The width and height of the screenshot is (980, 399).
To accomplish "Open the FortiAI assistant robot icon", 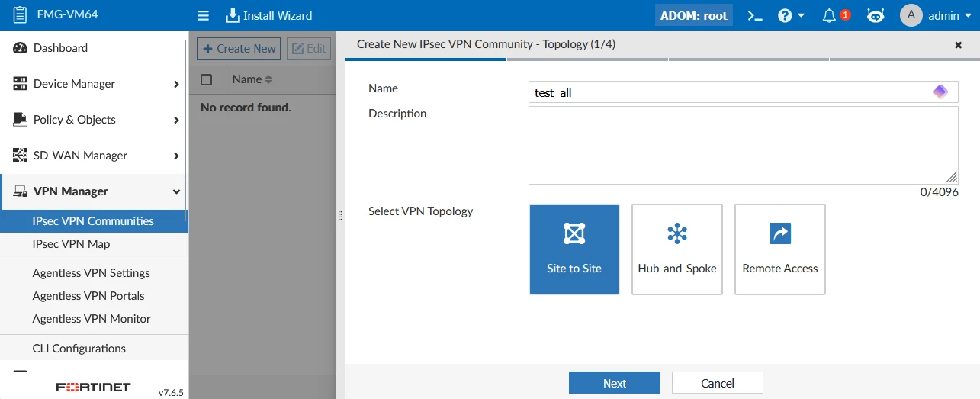I will click(876, 15).
